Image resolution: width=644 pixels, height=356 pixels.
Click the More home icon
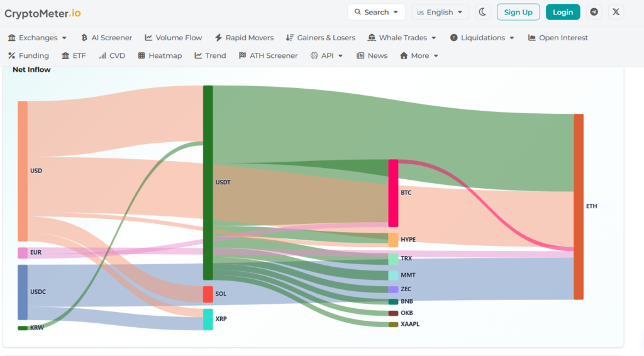[404, 55]
